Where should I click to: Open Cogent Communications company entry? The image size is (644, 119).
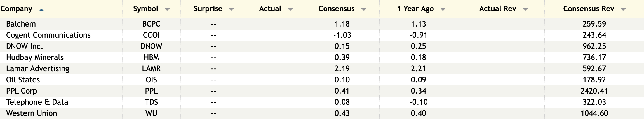point(48,35)
